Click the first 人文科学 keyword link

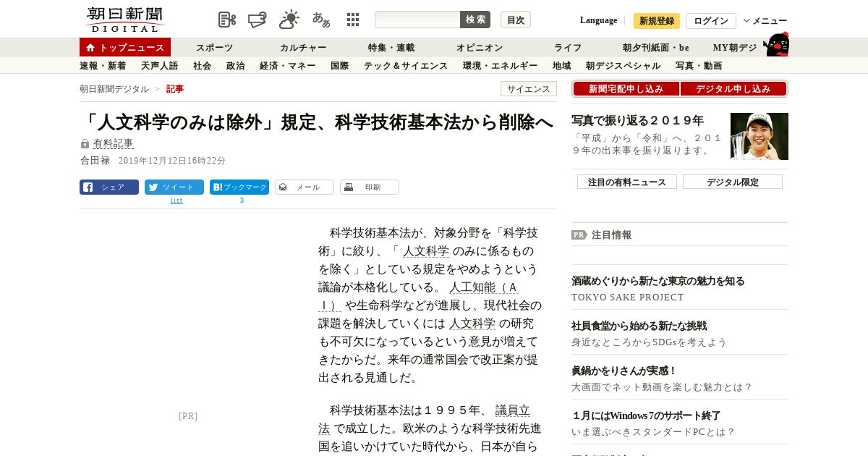pos(426,251)
